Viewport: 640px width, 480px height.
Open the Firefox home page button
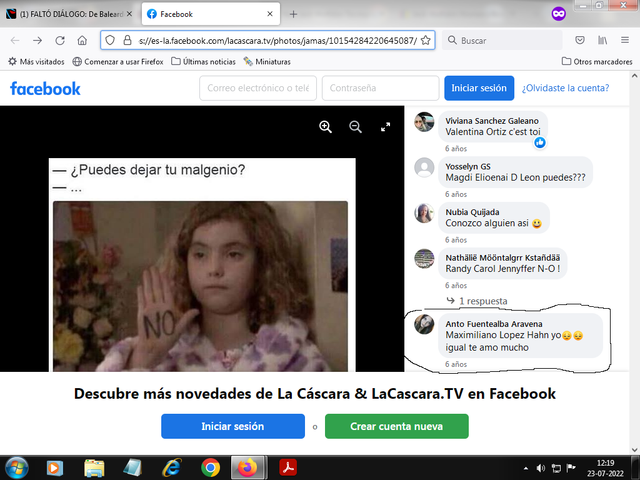(82, 40)
